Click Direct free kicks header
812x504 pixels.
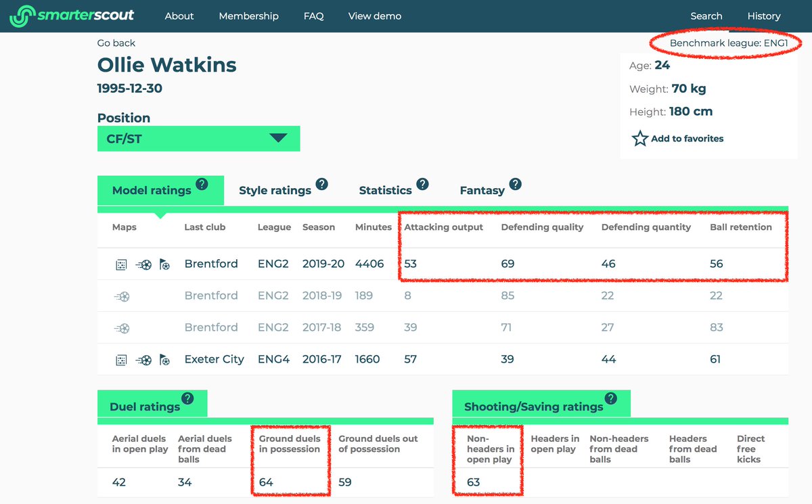click(750, 449)
